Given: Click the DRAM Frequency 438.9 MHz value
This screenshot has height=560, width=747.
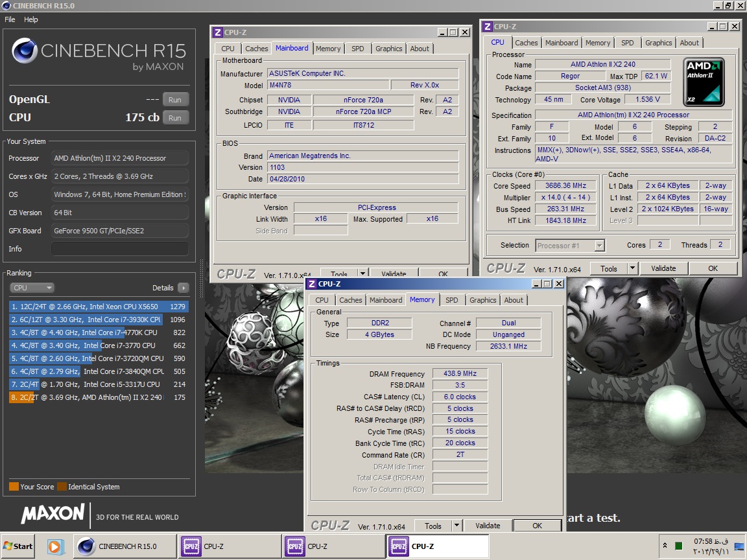Looking at the screenshot, I should [460, 373].
